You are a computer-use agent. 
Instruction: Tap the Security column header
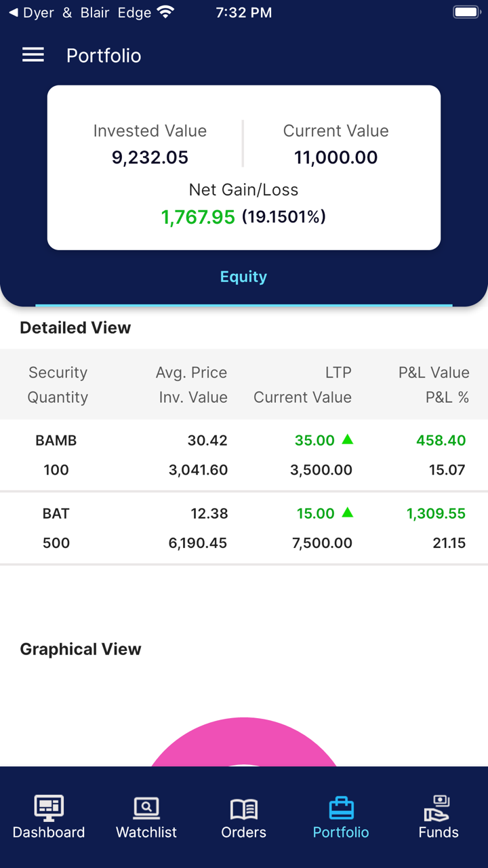58,372
